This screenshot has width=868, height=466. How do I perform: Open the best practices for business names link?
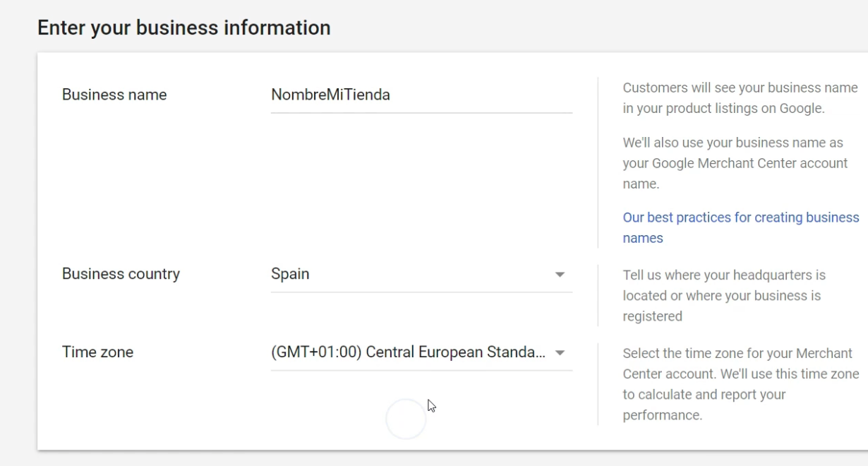(741, 227)
